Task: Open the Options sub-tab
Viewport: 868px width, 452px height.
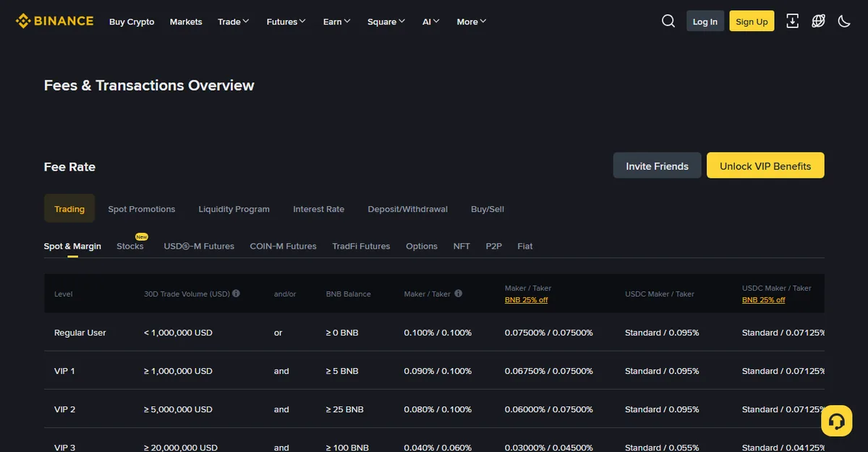Action: coord(422,246)
